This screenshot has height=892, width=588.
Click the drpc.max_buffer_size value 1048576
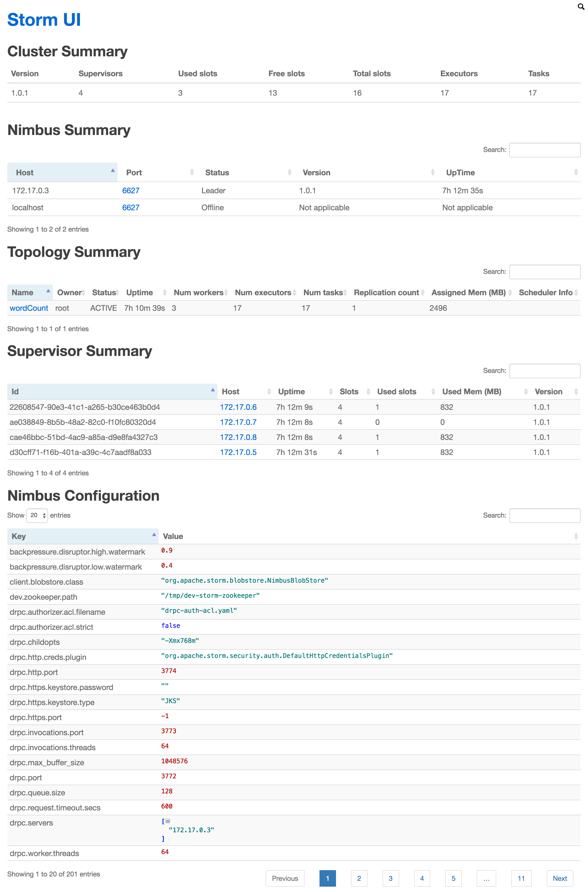[x=174, y=761]
